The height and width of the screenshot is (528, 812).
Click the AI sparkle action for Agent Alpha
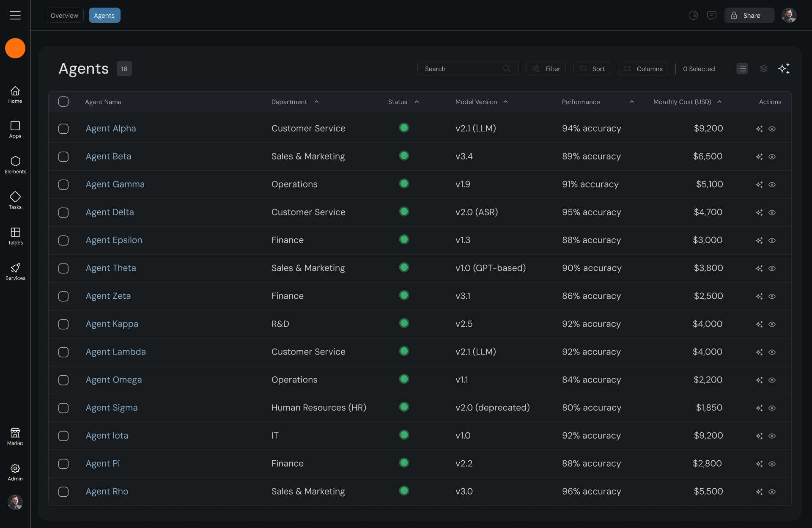coord(759,129)
